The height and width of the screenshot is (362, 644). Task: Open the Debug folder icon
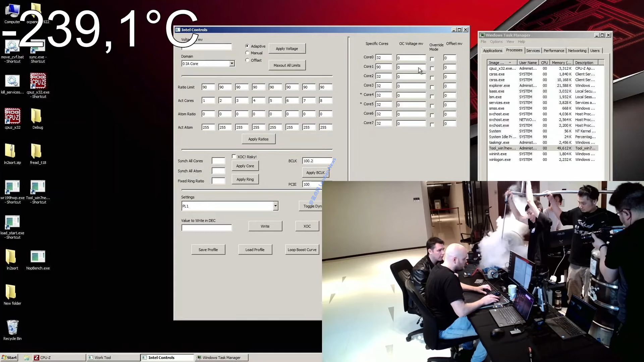38,119
